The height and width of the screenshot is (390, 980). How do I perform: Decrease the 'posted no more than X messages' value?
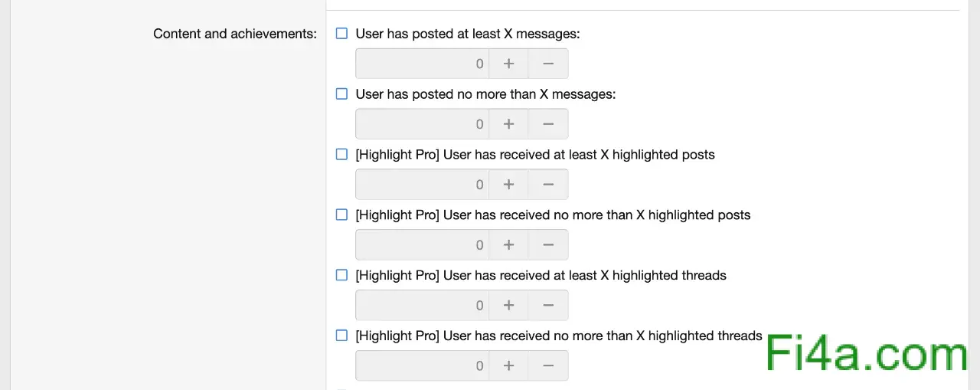click(x=548, y=124)
